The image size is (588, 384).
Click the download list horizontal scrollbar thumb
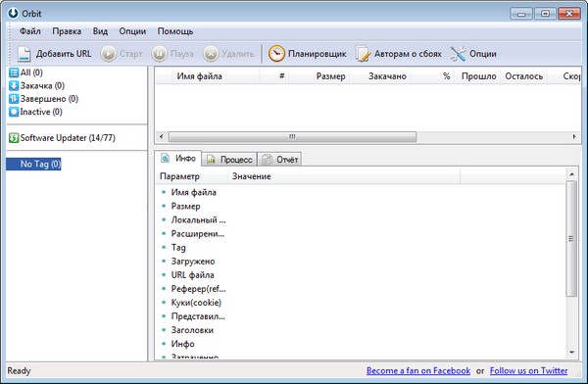tap(292, 137)
